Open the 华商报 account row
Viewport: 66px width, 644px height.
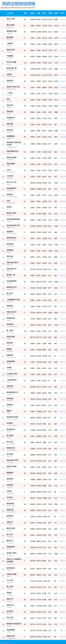(33, 75)
